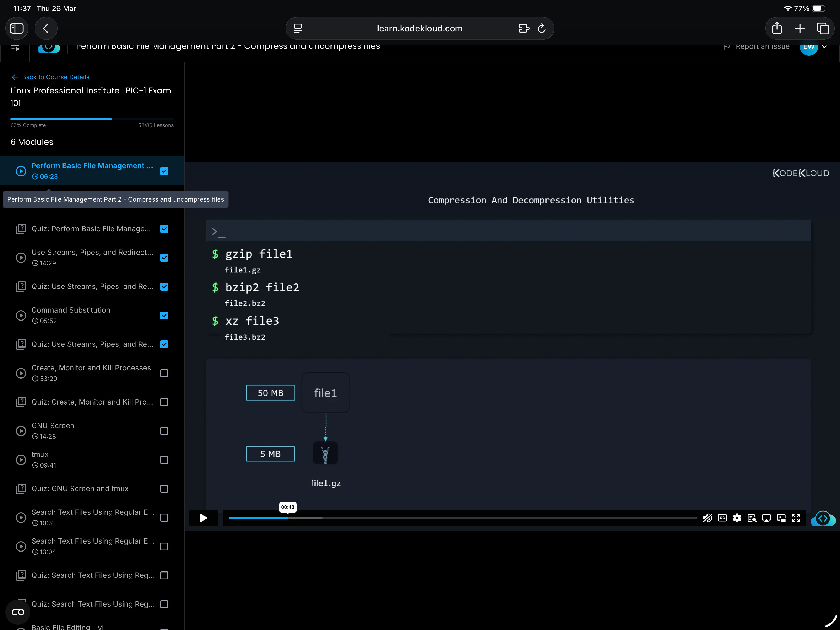The height and width of the screenshot is (630, 840).
Task: Enter picture-in-picture mode
Action: 781,518
